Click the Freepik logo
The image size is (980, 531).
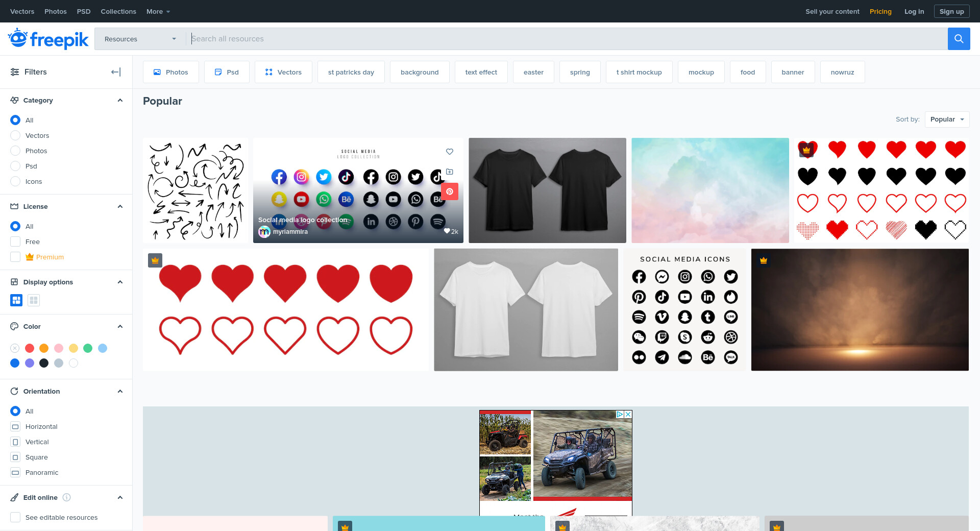coord(48,39)
